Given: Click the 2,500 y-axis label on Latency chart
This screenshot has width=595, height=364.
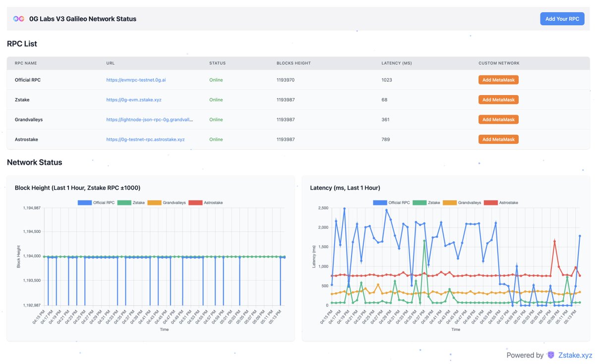Looking at the screenshot, I should [x=322, y=208].
